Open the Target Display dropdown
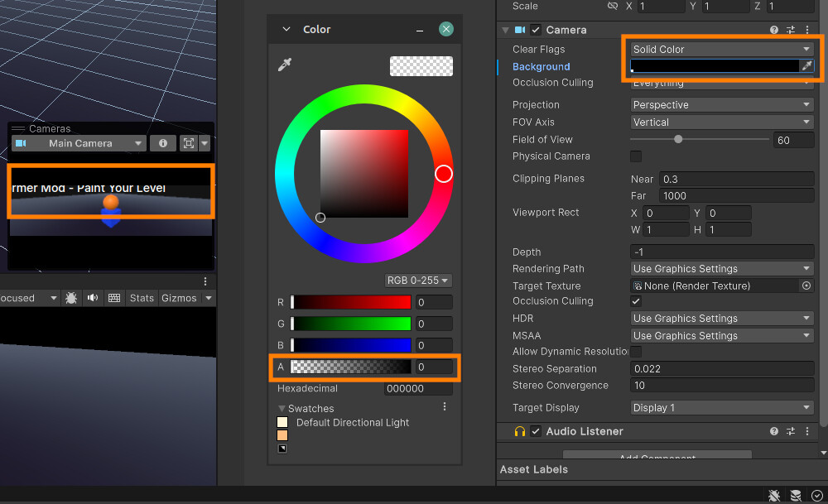Viewport: 828px width, 504px height. click(722, 408)
